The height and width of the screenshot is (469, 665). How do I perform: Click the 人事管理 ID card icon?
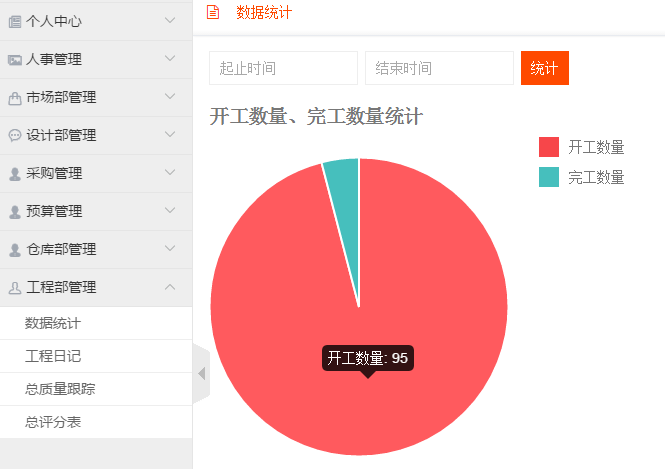click(14, 59)
